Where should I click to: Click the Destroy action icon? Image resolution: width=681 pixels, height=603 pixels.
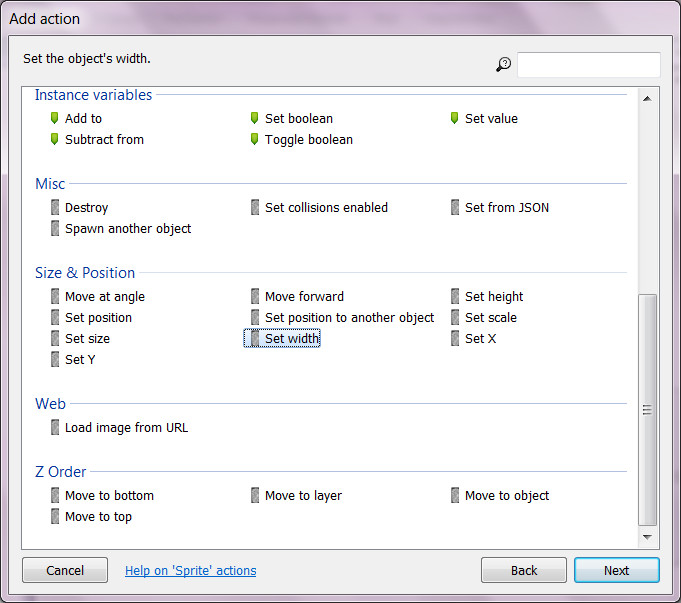click(56, 208)
